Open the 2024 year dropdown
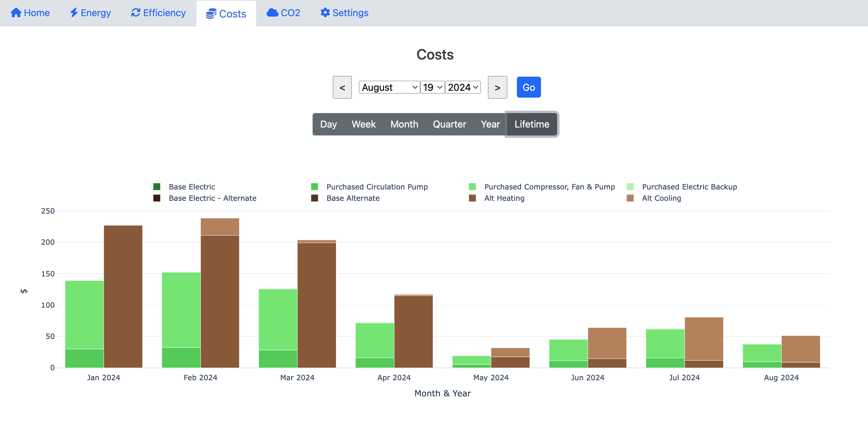 pyautogui.click(x=463, y=87)
